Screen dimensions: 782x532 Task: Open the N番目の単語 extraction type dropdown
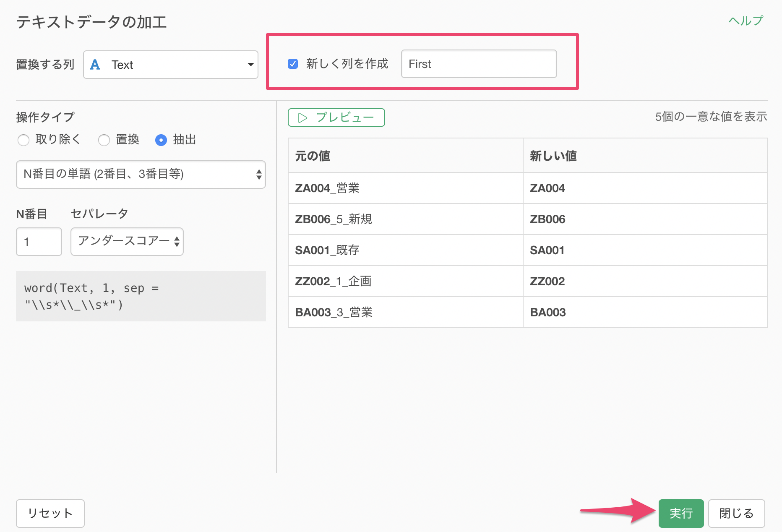click(141, 175)
